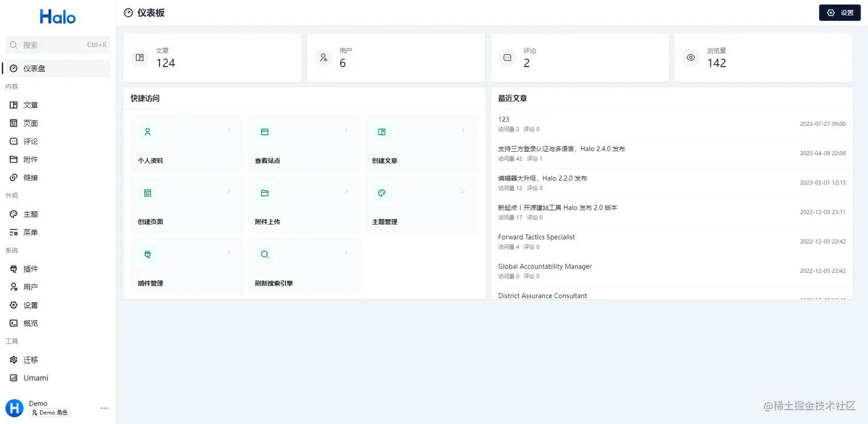The width and height of the screenshot is (868, 424).
Task: Click the 用户 sidebar icon
Action: click(14, 287)
